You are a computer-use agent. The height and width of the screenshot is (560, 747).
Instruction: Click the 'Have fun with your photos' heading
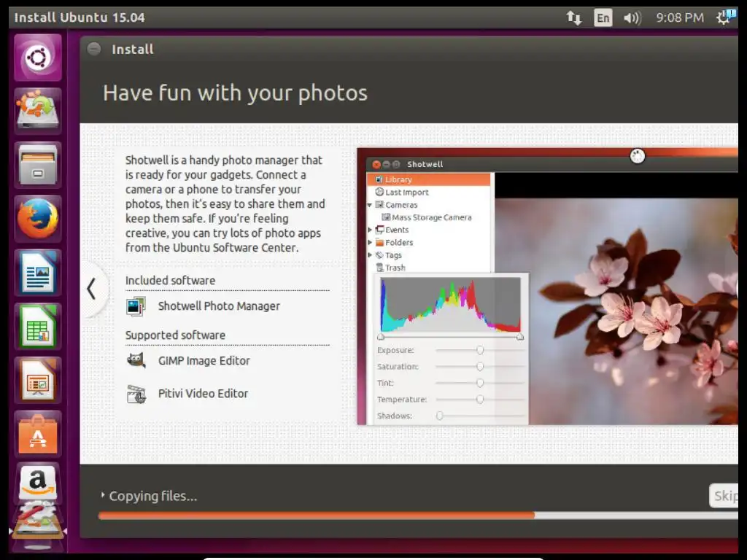pyautogui.click(x=236, y=93)
